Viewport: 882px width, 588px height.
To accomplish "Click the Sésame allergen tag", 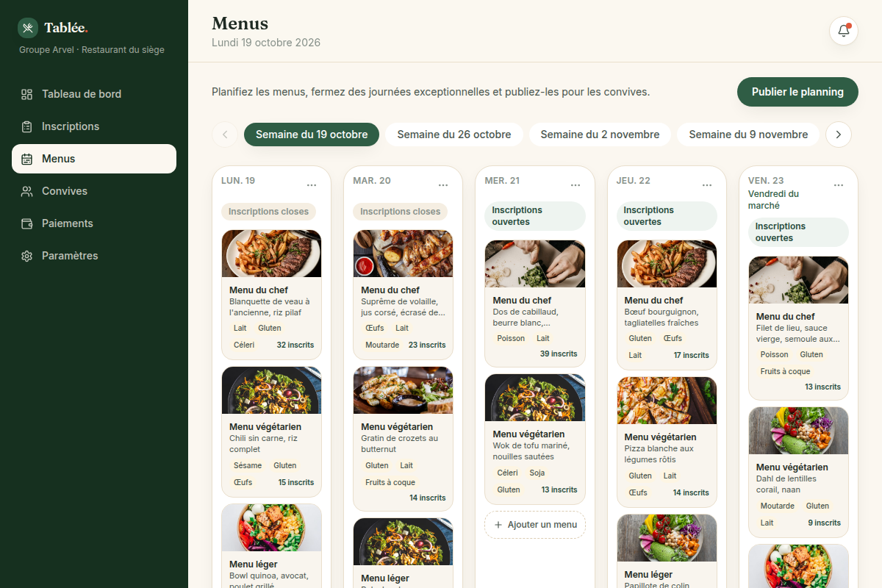I will 248,466.
